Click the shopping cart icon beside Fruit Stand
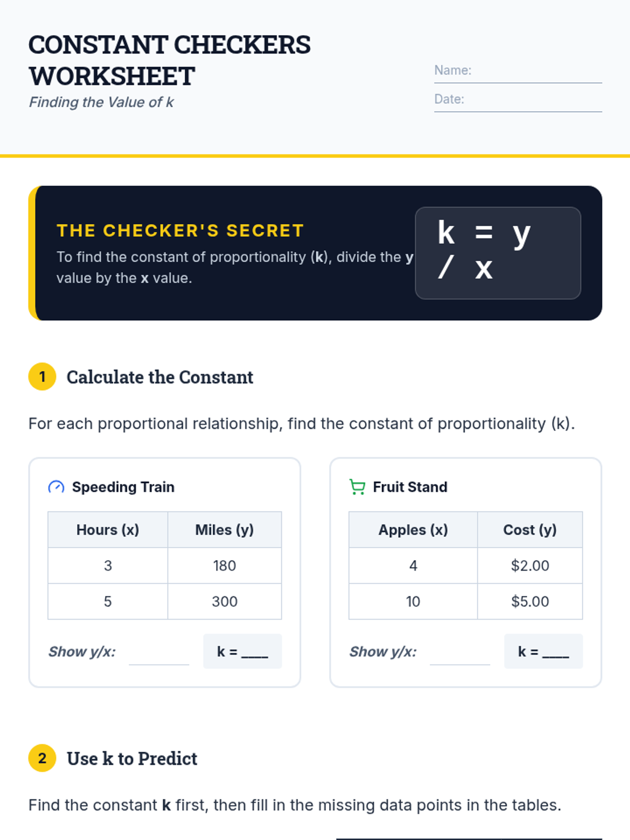The height and width of the screenshot is (840, 630). tap(357, 487)
